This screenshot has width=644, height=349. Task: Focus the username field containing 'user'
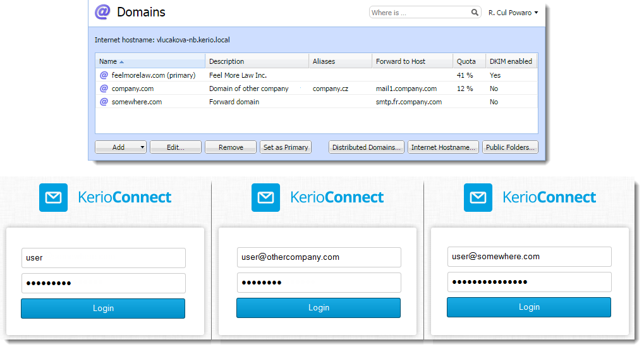pos(104,258)
